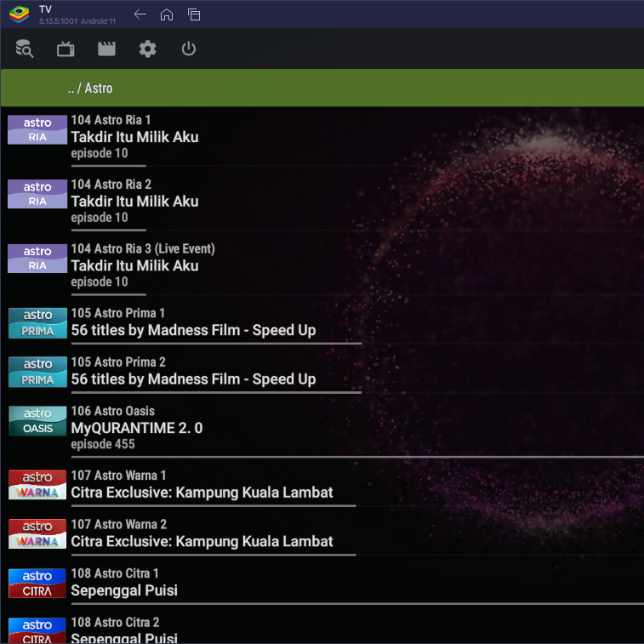644x644 pixels.
Task: Click the BlueStacks logo icon
Action: tap(19, 14)
